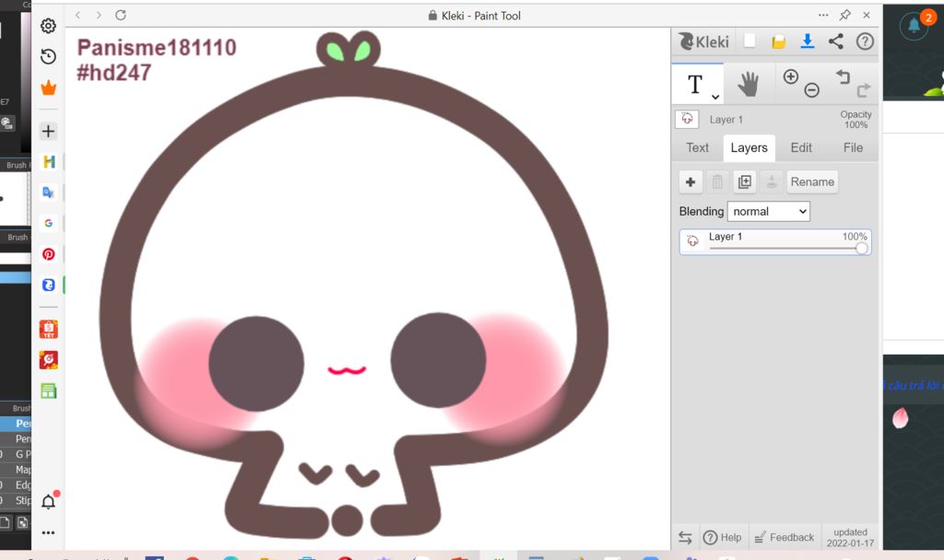Viewport: 944px width, 560px height.
Task: Redo the action in Kleki
Action: [863, 90]
